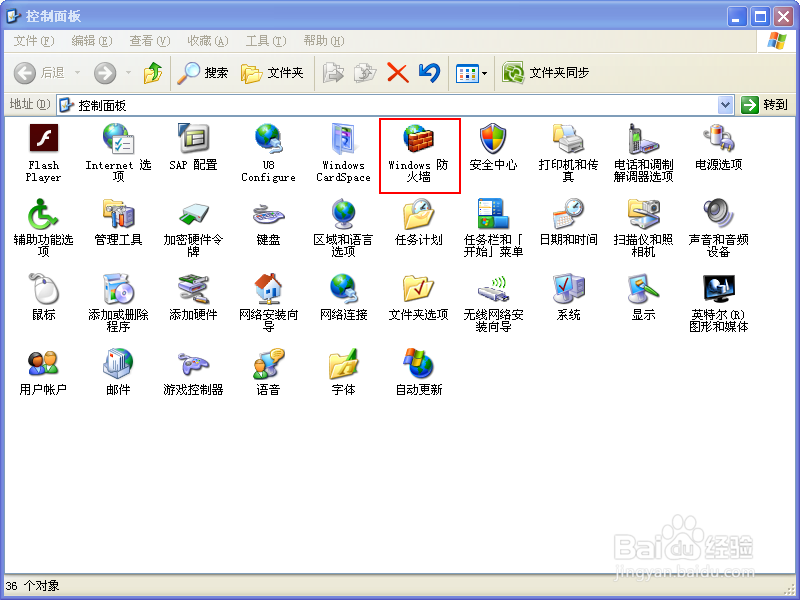This screenshot has height=600, width=800.
Task: Click the blue undo arrow
Action: tap(430, 73)
